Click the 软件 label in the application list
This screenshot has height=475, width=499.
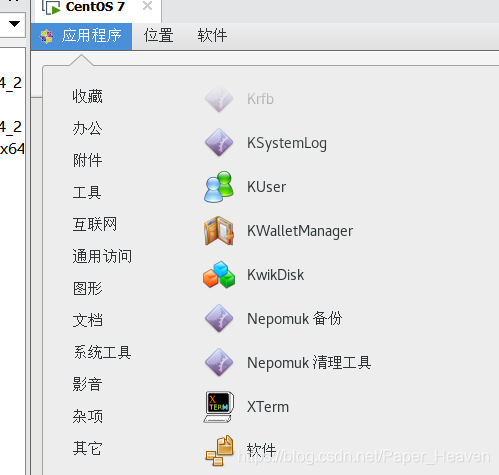[262, 450]
